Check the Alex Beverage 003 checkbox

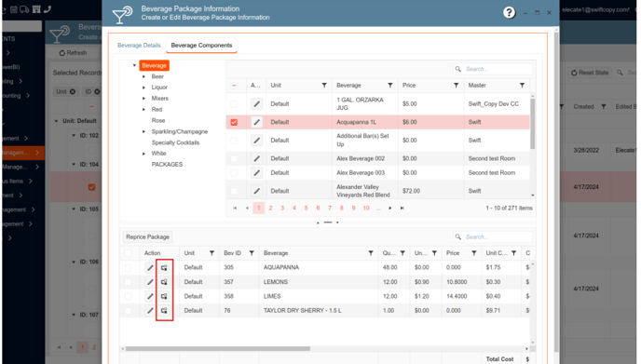(234, 173)
